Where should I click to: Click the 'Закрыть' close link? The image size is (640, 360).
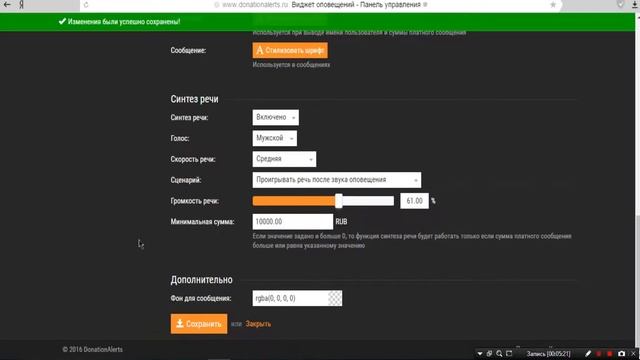click(x=258, y=324)
